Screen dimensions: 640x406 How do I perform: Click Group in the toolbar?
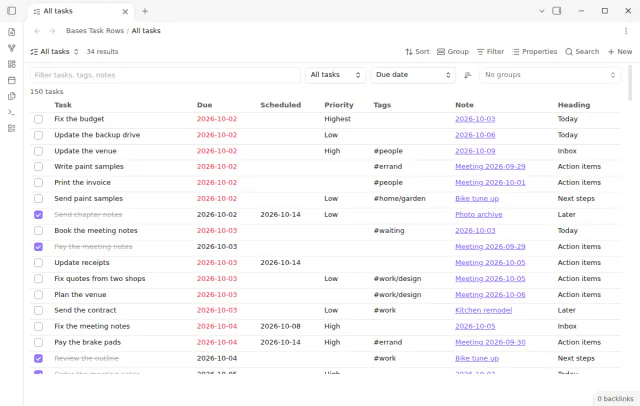pos(453,52)
